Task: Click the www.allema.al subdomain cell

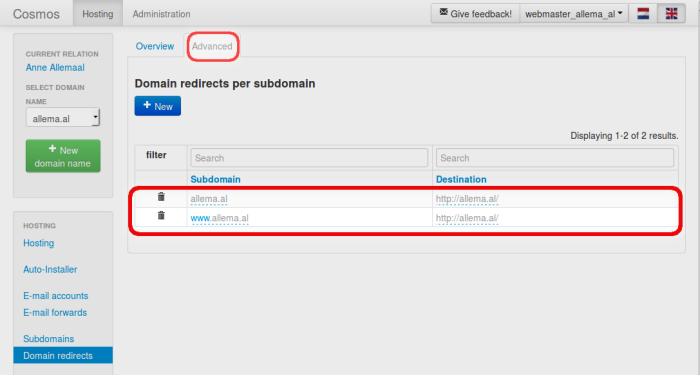Action: coord(219,218)
